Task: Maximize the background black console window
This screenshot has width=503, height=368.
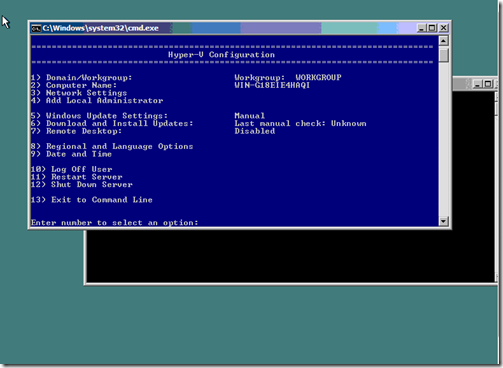Action: tap(488, 84)
